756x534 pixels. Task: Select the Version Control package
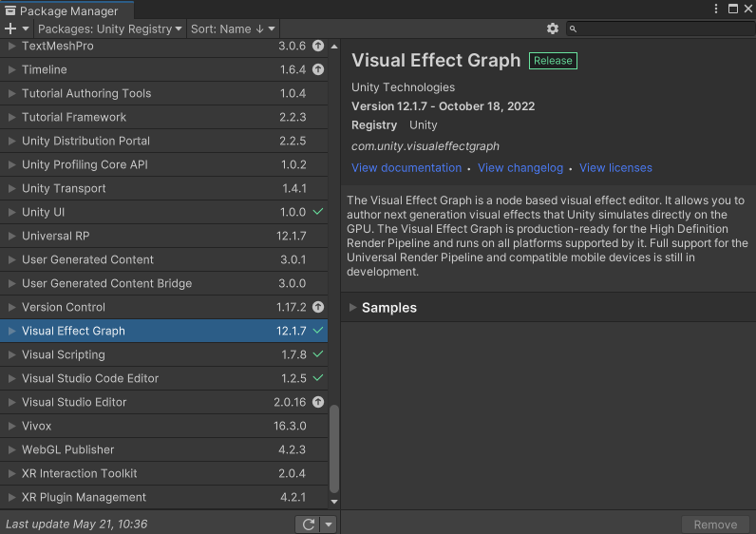[164, 307]
